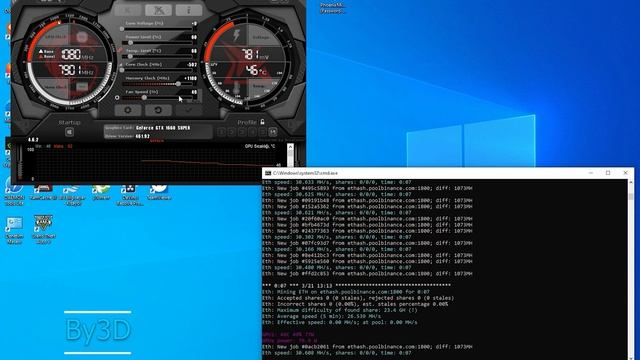Click the Core Clock slider handle
Screen dimensions: 640x360
tap(122, 70)
